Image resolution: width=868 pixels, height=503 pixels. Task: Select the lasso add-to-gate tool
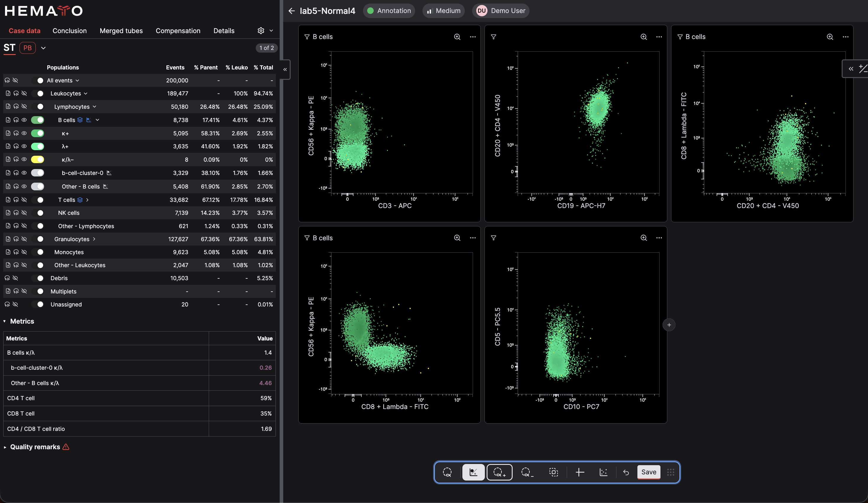499,472
